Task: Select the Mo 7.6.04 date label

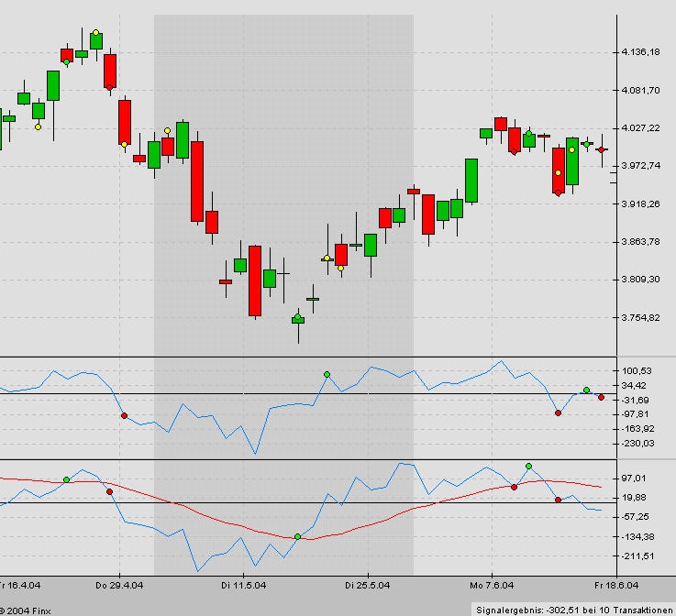Action: point(492,586)
